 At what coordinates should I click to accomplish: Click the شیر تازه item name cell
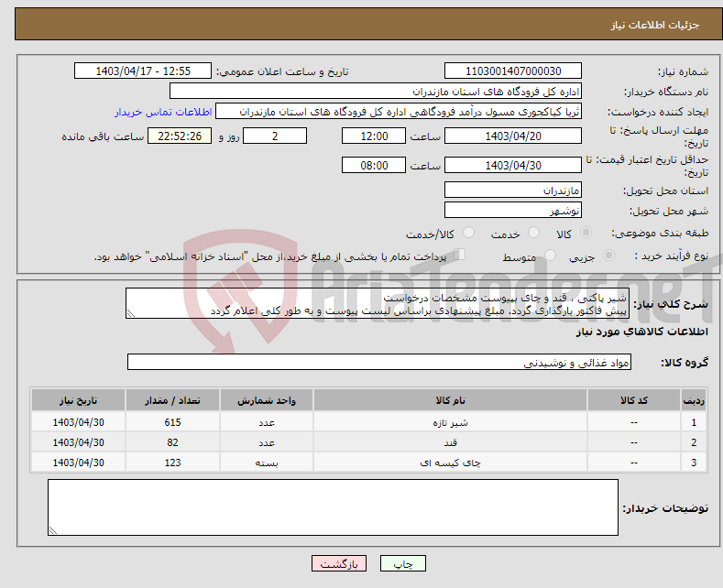coord(450,422)
